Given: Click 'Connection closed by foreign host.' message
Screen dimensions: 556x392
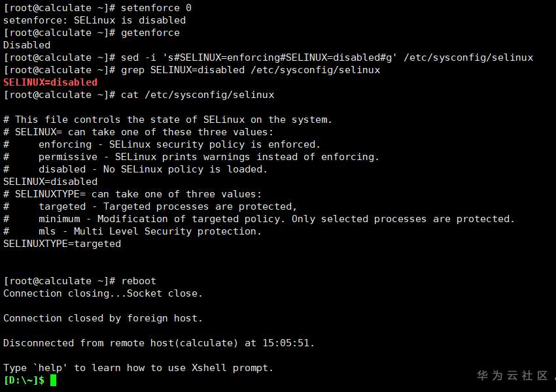Looking at the screenshot, I should pyautogui.click(x=103, y=318).
